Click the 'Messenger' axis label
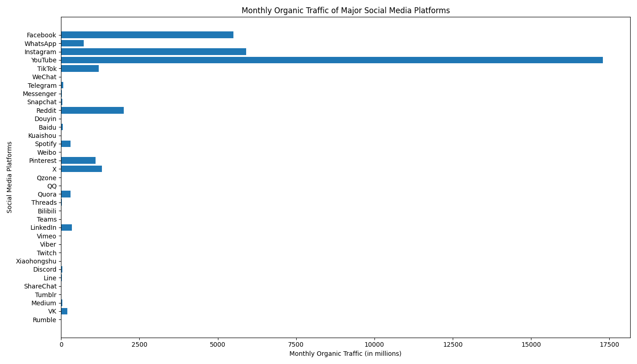This screenshot has height=364, width=637. coord(40,94)
